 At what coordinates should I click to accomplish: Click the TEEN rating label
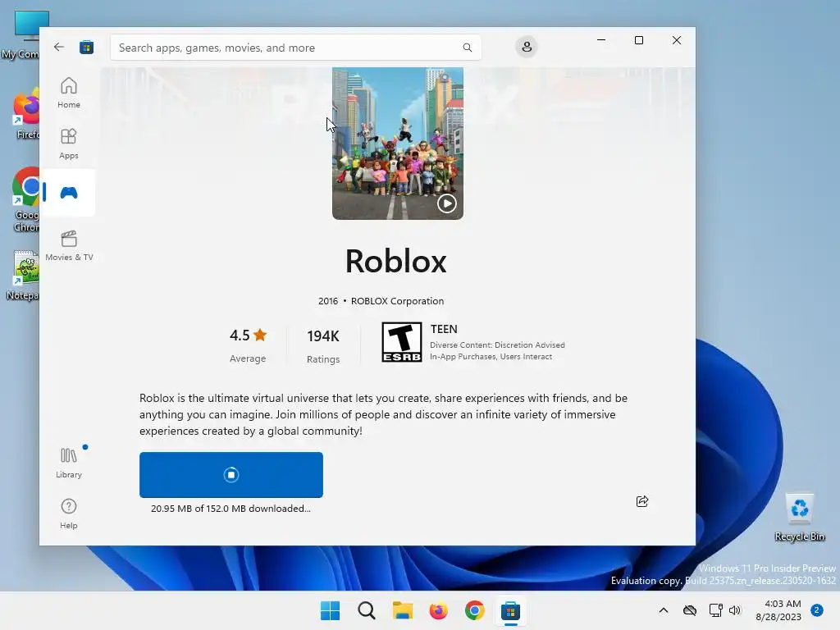(x=444, y=329)
